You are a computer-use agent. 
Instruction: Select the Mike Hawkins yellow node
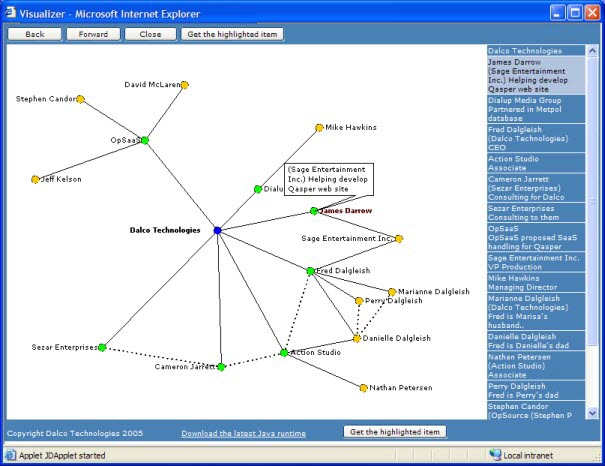click(319, 128)
